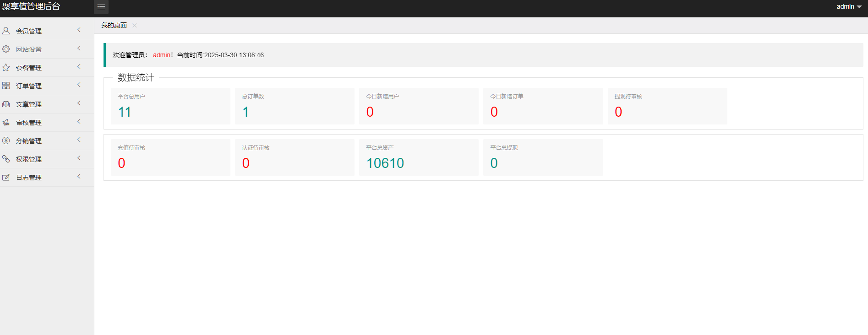Expand the 会员管理 chevron arrow
Screen dimensions: 868x335
point(79,30)
